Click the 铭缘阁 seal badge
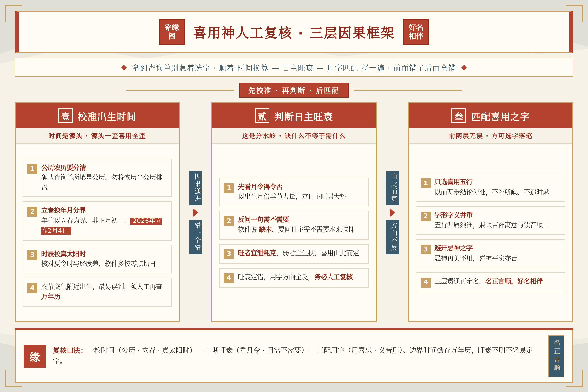 pyautogui.click(x=172, y=32)
